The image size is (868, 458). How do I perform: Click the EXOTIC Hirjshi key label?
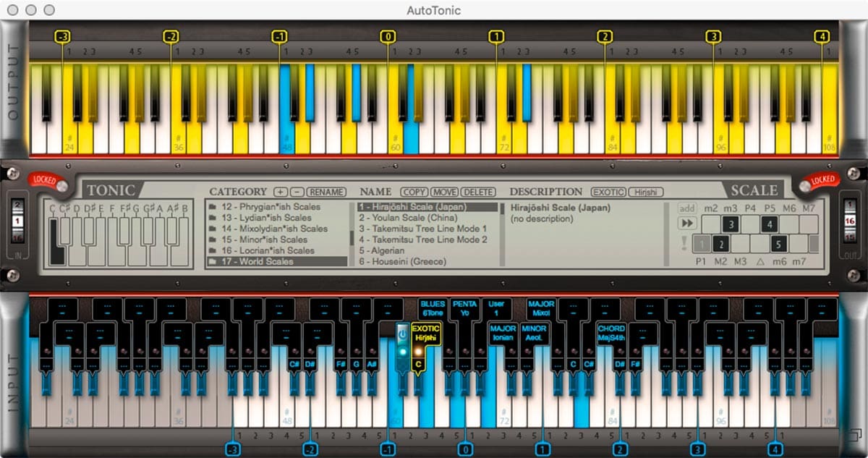tap(425, 333)
